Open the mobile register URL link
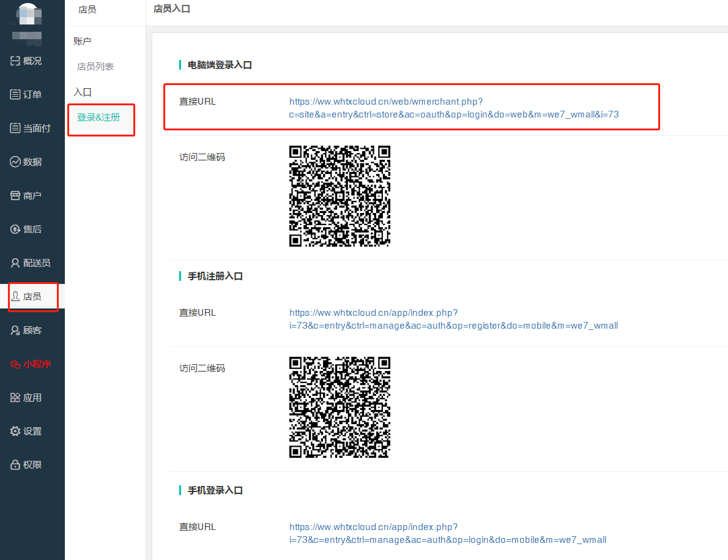 453,319
